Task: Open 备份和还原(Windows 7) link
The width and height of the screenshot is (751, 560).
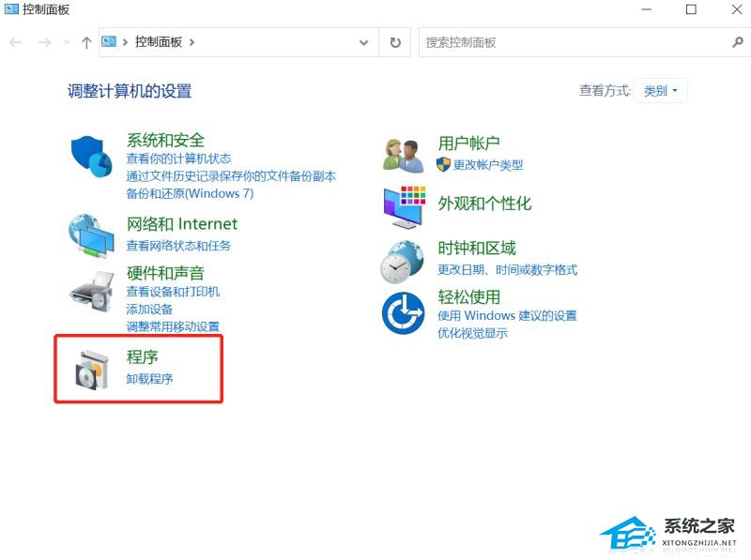Action: coord(190,193)
